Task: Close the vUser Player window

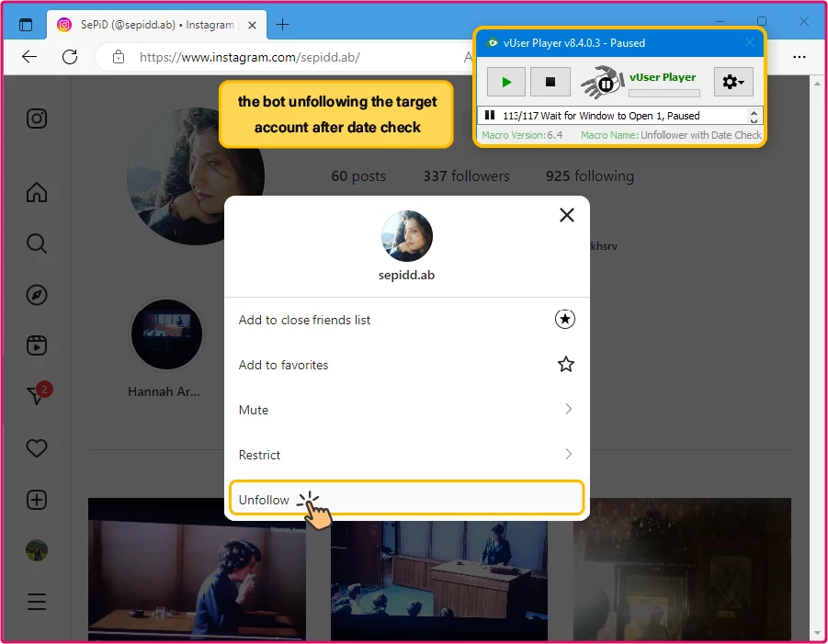Action: coord(749,42)
